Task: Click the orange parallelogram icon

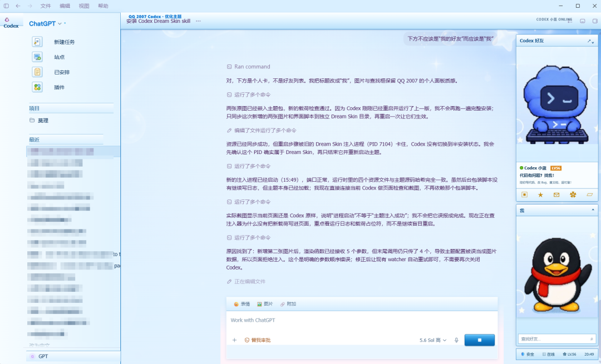Action: point(589,195)
